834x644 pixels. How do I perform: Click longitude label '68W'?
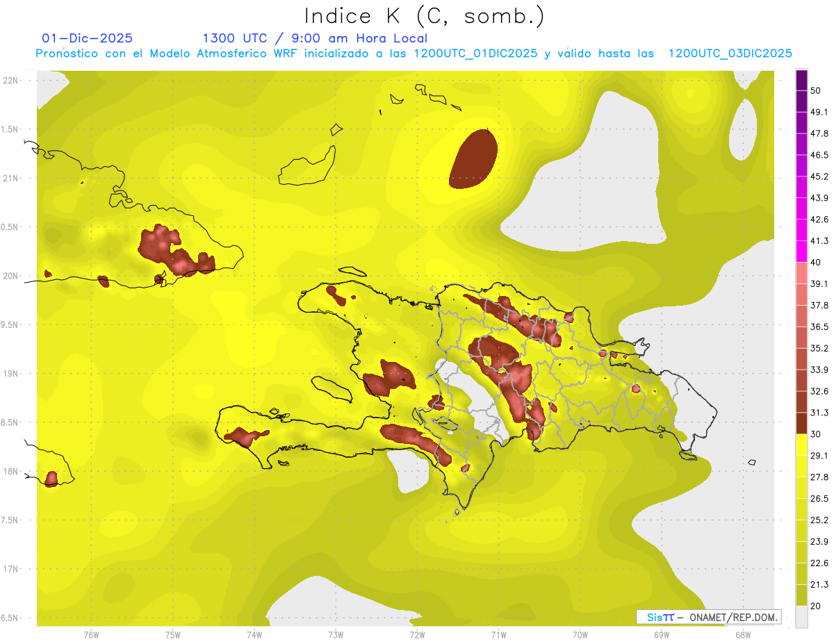point(743,635)
